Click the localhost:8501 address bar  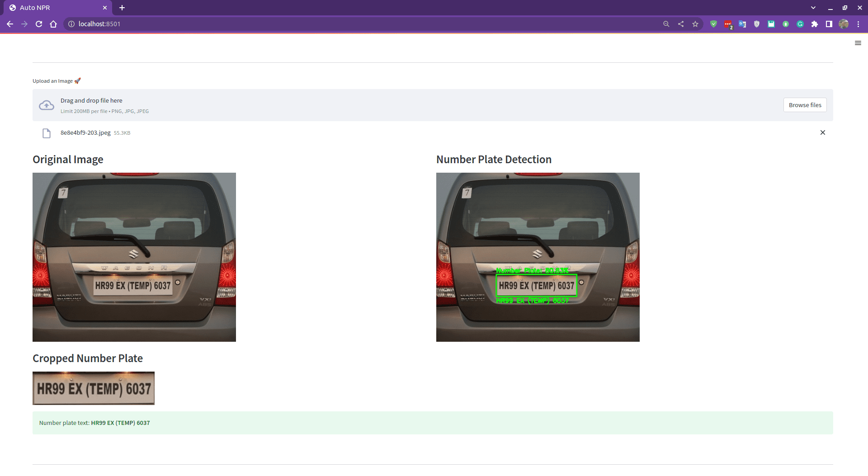click(x=362, y=24)
